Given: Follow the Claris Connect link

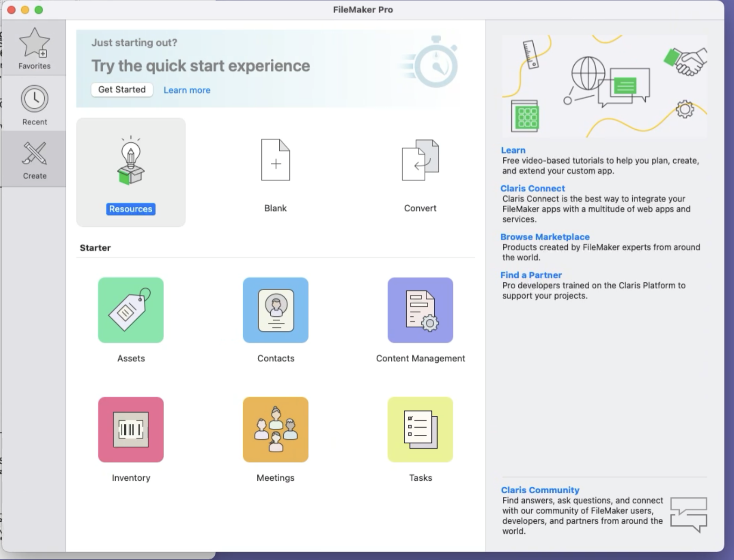Looking at the screenshot, I should (x=533, y=189).
